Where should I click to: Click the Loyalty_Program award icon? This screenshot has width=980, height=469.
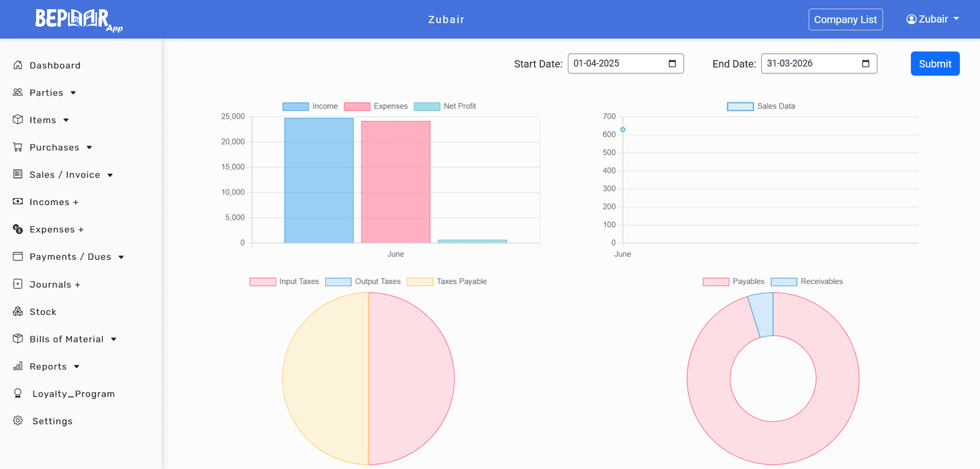pyautogui.click(x=18, y=394)
